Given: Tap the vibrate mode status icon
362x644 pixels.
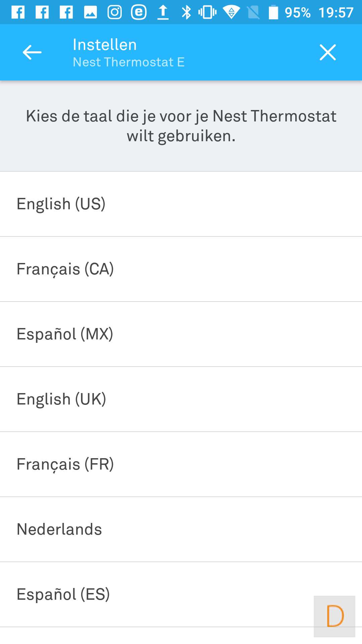Looking at the screenshot, I should point(207,12).
